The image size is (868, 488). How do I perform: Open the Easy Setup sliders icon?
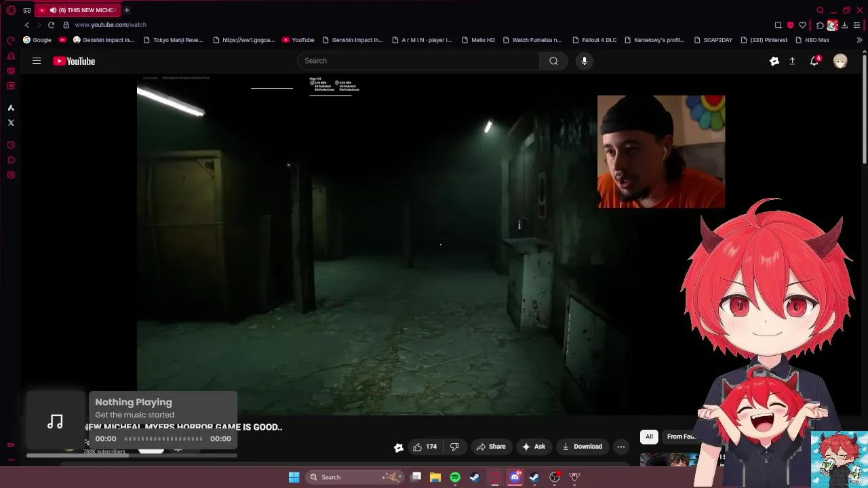tap(857, 25)
